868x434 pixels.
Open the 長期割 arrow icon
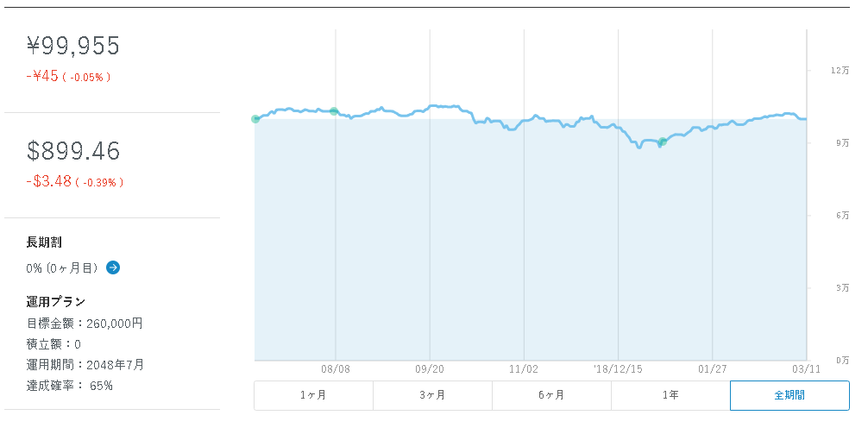pos(113,268)
